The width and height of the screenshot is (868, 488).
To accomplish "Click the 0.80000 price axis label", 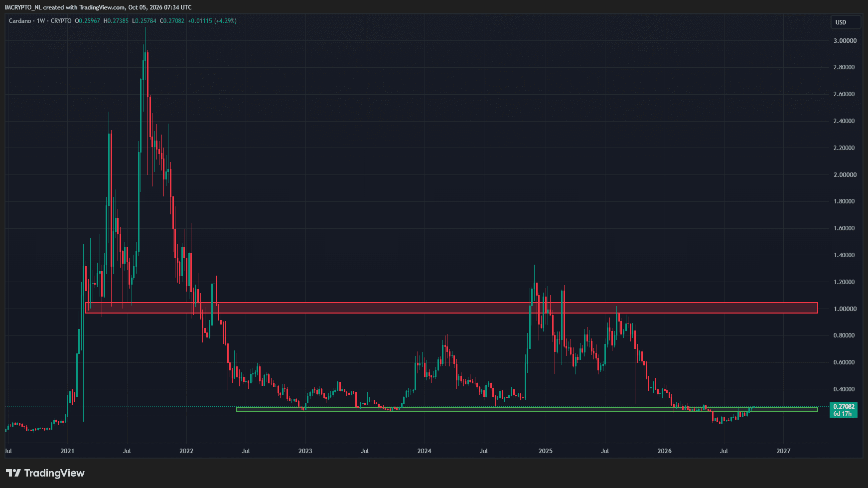I will click(845, 335).
